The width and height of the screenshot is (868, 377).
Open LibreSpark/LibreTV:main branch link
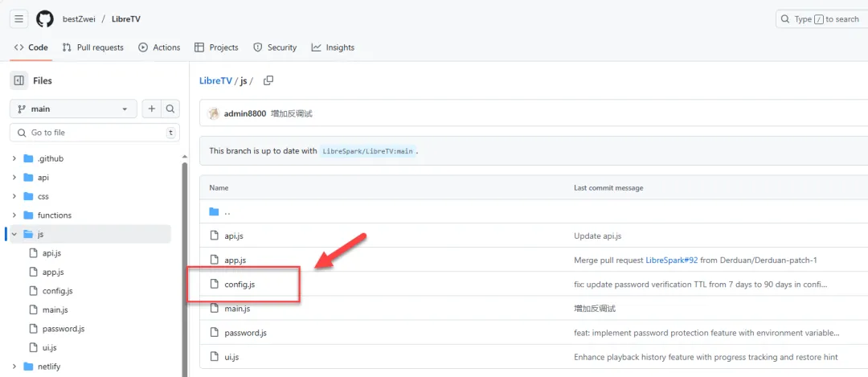tap(367, 150)
